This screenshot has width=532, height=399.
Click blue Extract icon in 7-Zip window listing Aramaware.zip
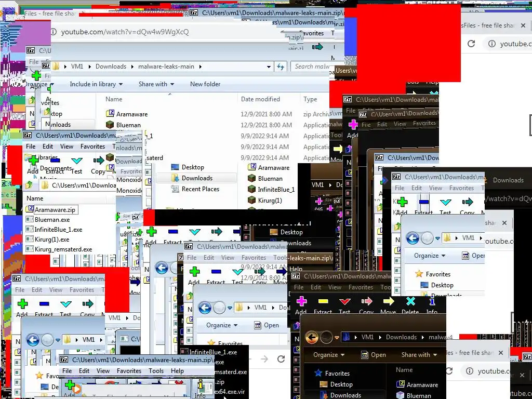[55, 160]
